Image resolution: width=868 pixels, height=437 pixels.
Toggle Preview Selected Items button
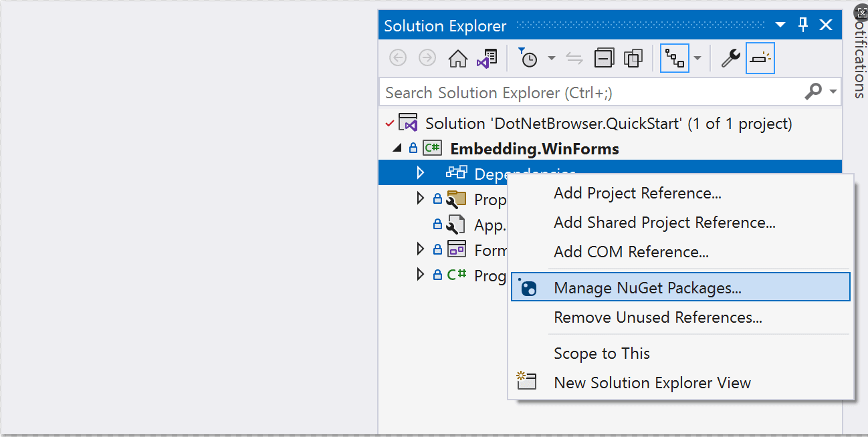(x=760, y=59)
